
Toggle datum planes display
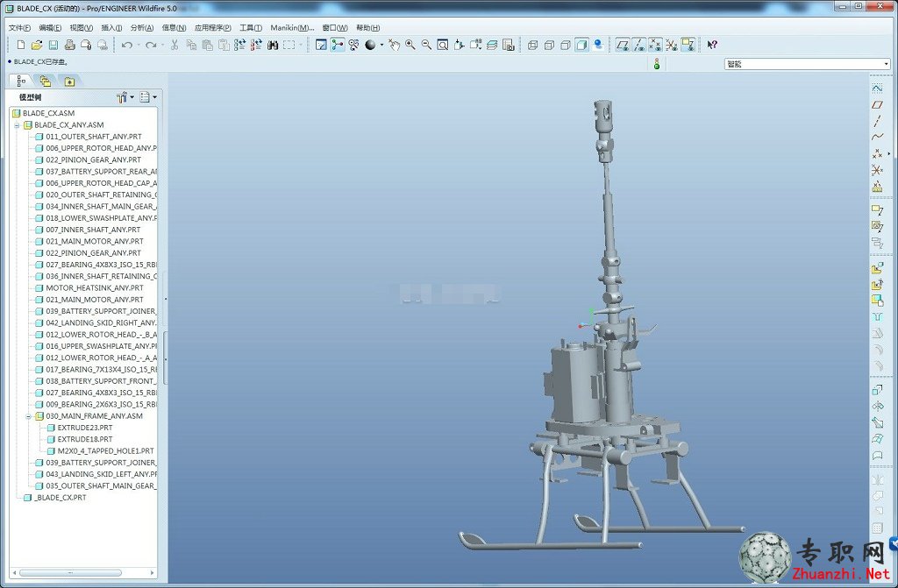click(x=623, y=45)
